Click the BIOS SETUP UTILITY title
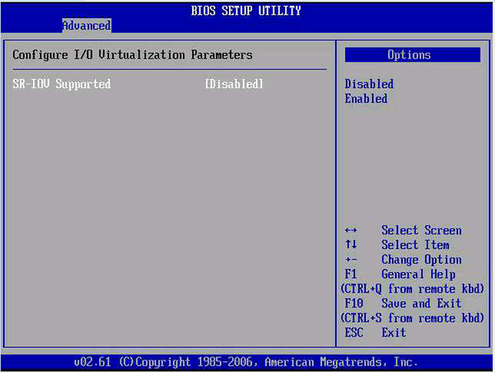The image size is (495, 373). click(246, 11)
